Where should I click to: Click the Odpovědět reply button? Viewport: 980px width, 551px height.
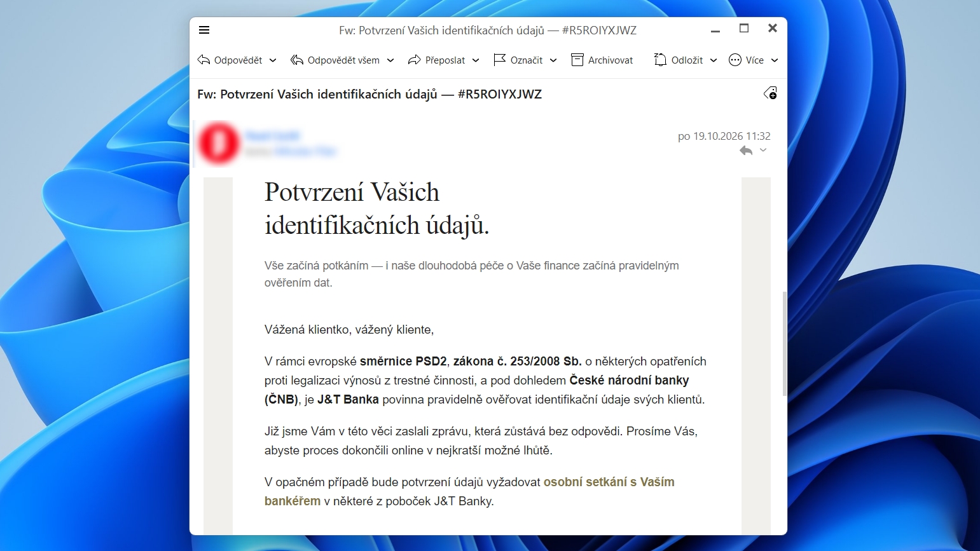pyautogui.click(x=230, y=60)
